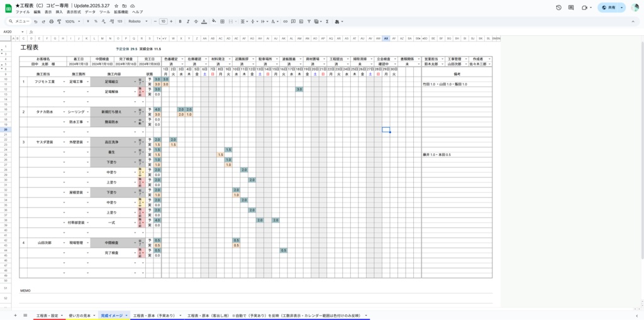This screenshot has width=644, height=320.
Task: Click the redo arrow icon
Action: (43, 21)
